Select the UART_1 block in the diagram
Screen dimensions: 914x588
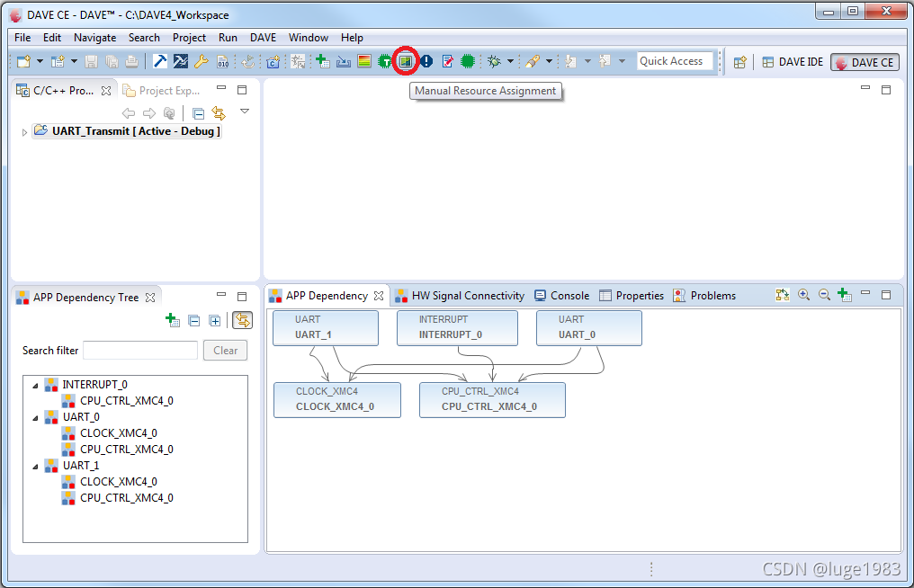tap(326, 327)
